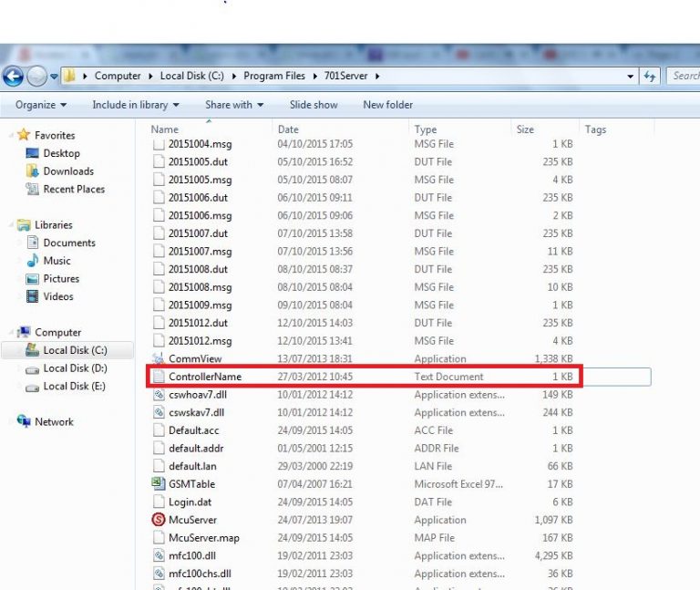Image resolution: width=700 pixels, height=590 pixels.
Task: Click inside the Search box
Action: coord(684,77)
